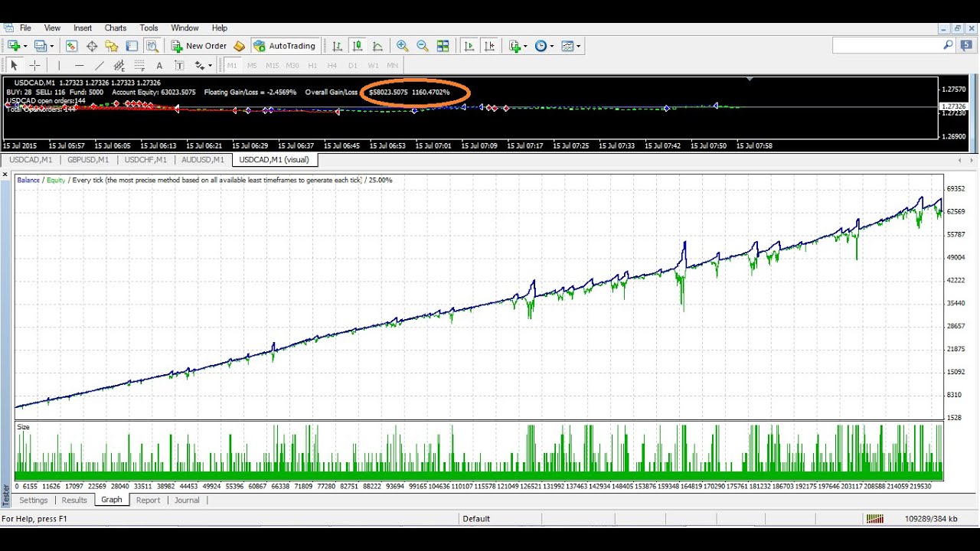
Task: Toggle the MN timeframe
Action: tap(393, 66)
